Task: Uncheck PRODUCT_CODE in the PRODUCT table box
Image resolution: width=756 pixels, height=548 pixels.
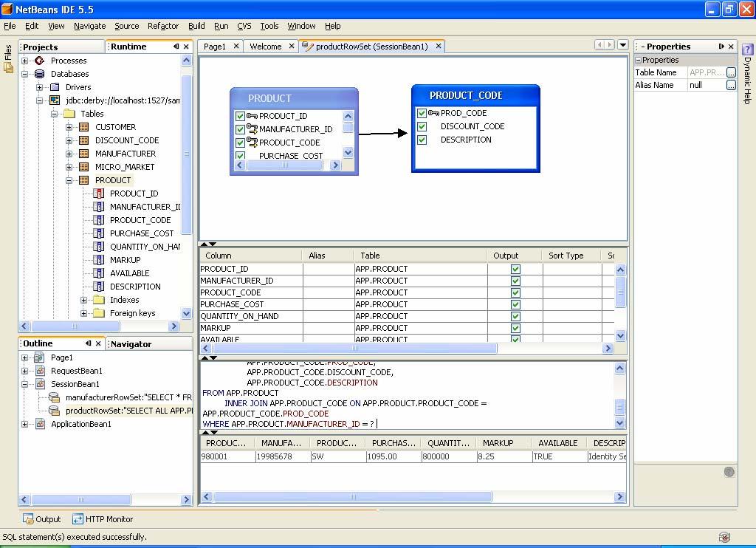Action: click(x=240, y=143)
